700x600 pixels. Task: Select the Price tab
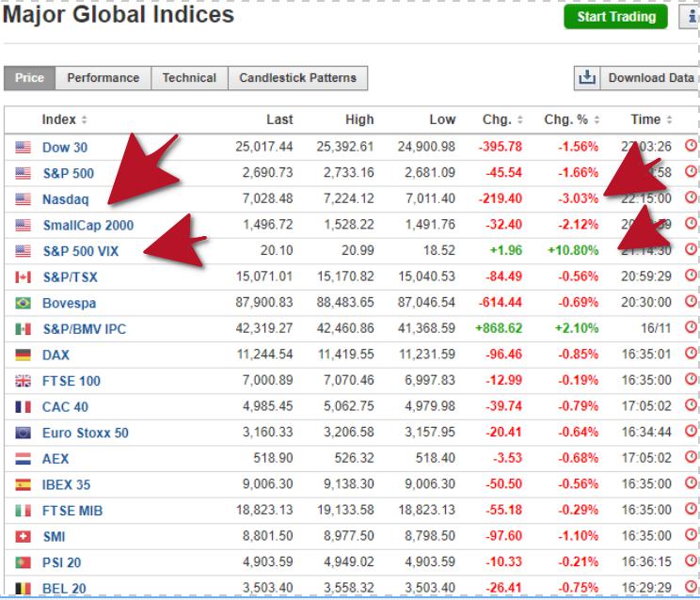(x=29, y=78)
